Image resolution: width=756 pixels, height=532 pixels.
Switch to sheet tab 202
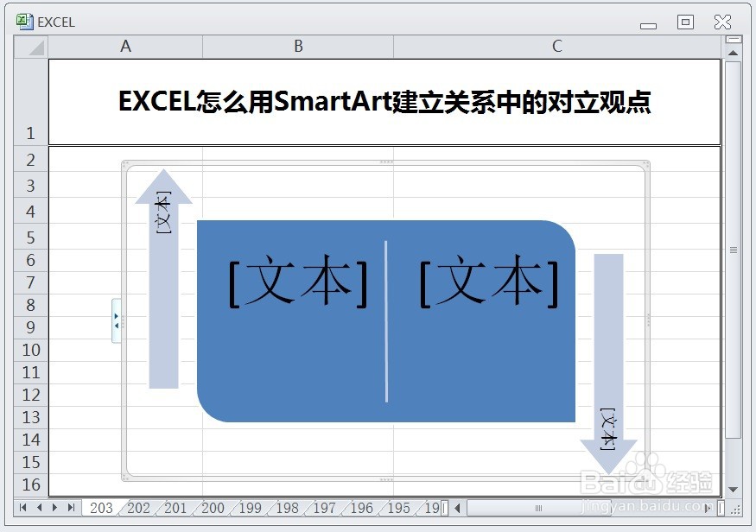[x=138, y=508]
